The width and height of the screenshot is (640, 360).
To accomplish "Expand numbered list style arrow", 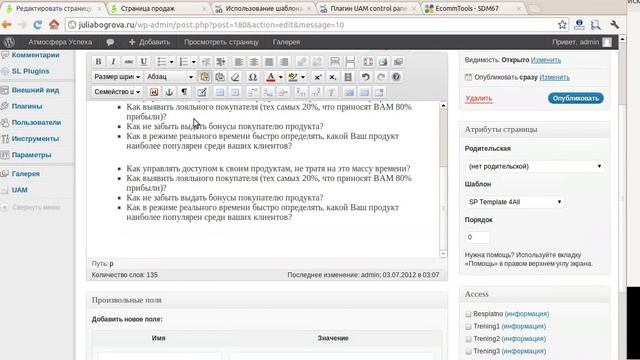I will click(193, 62).
